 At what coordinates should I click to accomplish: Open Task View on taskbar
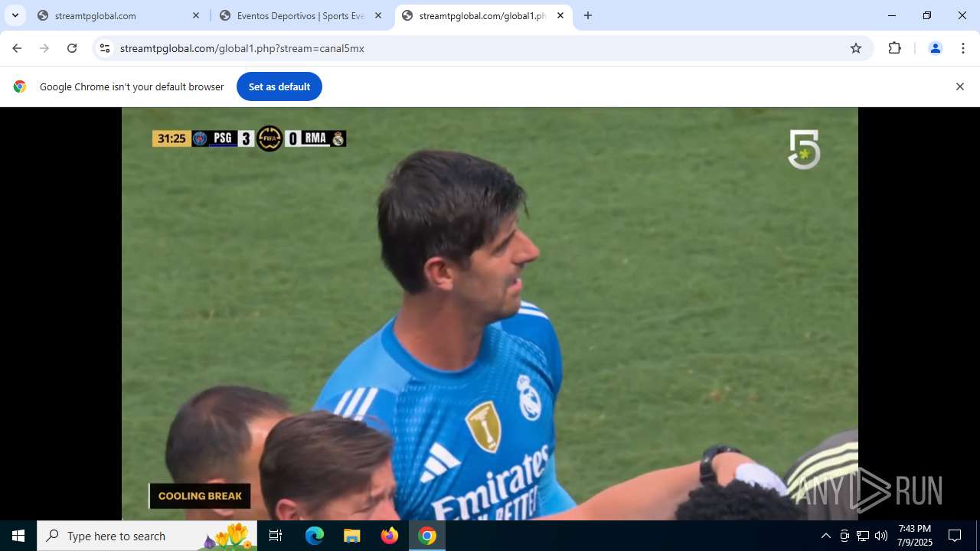coord(276,536)
